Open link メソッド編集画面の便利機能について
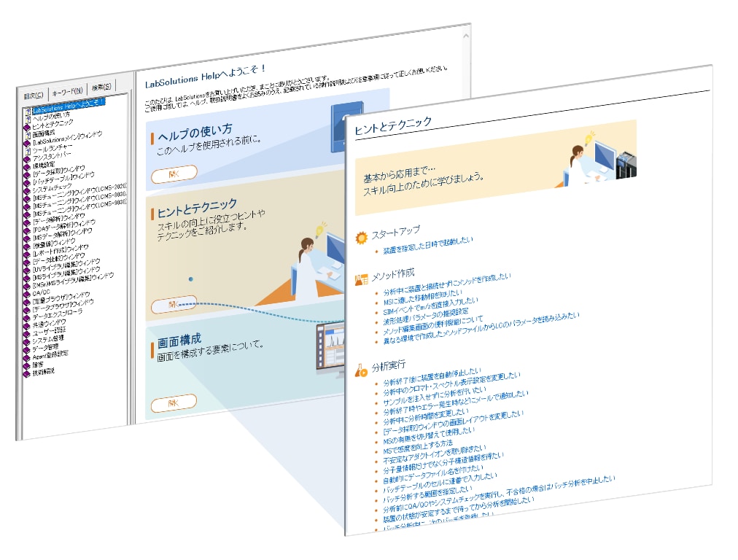738x560 pixels. (433, 326)
